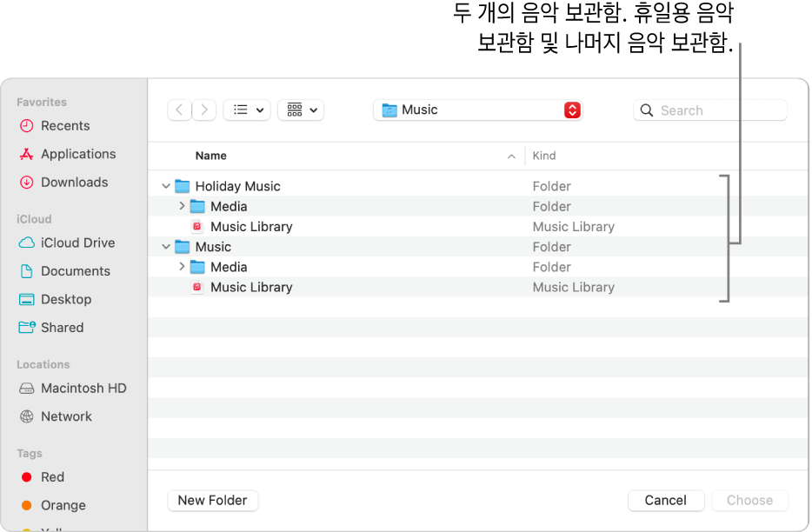Screen dimensions: 812x532
Task: Click the Holiday Music folder icon
Action: pos(183,186)
